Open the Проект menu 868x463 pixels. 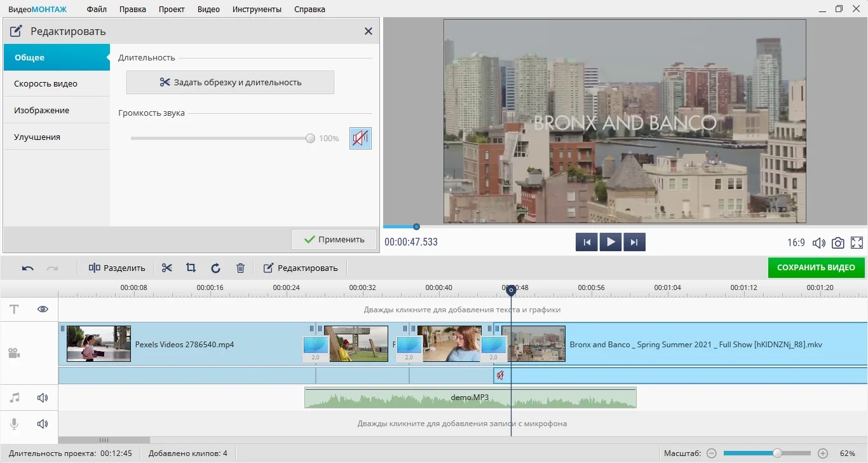[x=172, y=10]
